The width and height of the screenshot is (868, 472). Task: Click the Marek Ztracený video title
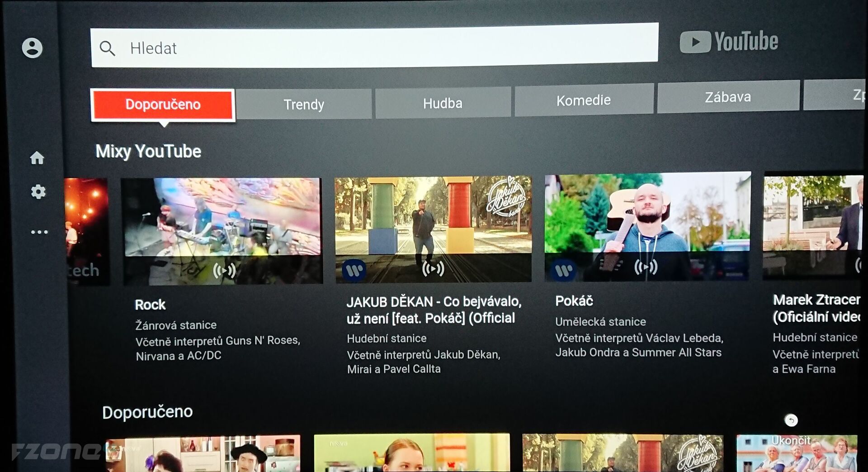pos(816,308)
